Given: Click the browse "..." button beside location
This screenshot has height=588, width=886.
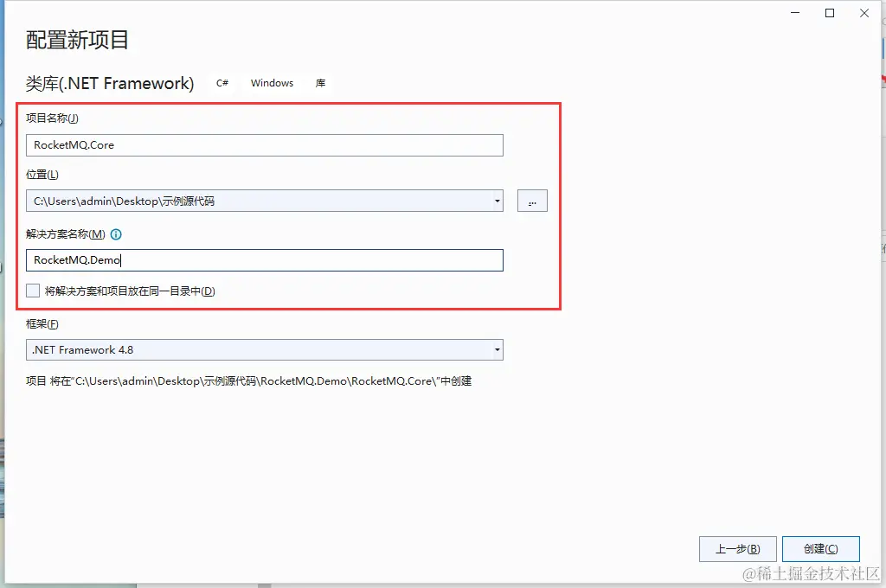Looking at the screenshot, I should tap(532, 201).
